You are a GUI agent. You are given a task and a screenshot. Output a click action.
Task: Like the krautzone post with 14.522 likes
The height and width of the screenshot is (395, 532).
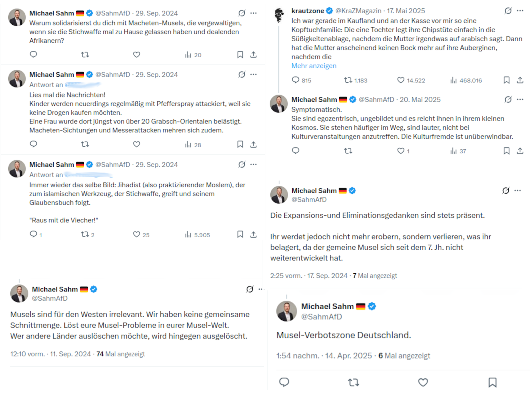coord(401,80)
